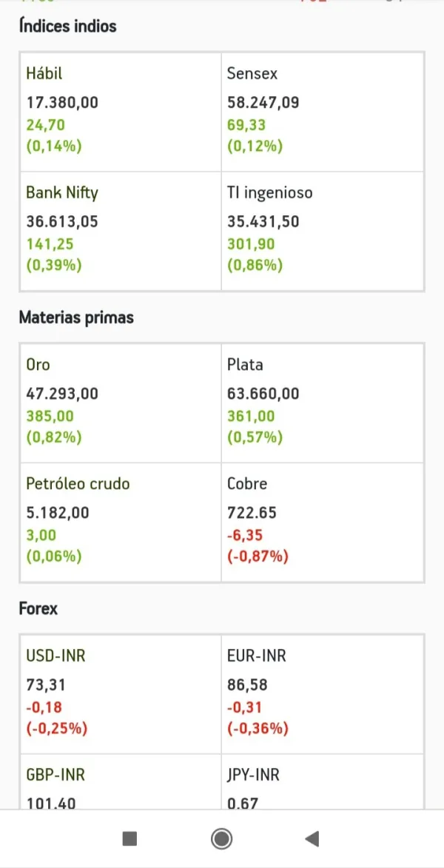Open the Oro commodity card
This screenshot has width=444, height=868.
[x=121, y=403]
